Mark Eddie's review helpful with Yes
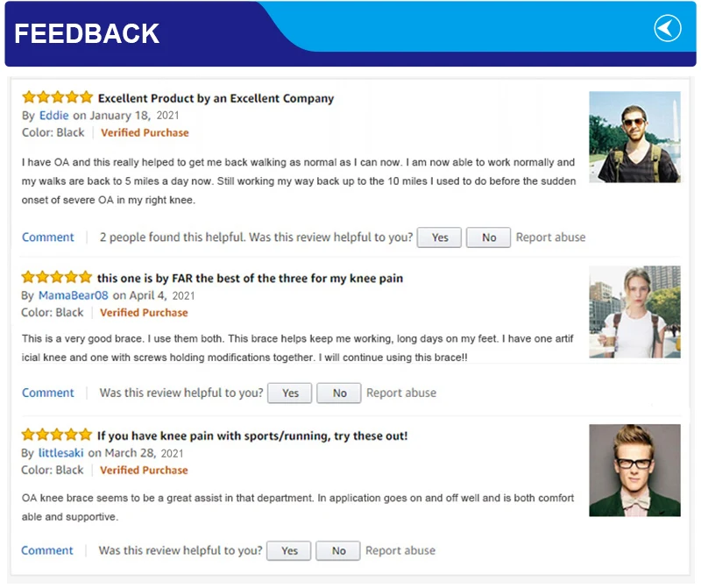 440,237
